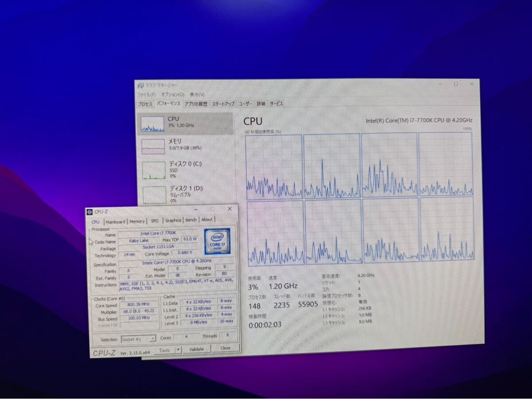The height and width of the screenshot is (399, 532).
Task: Click the Task Manager title bar icon
Action: pyautogui.click(x=140, y=85)
